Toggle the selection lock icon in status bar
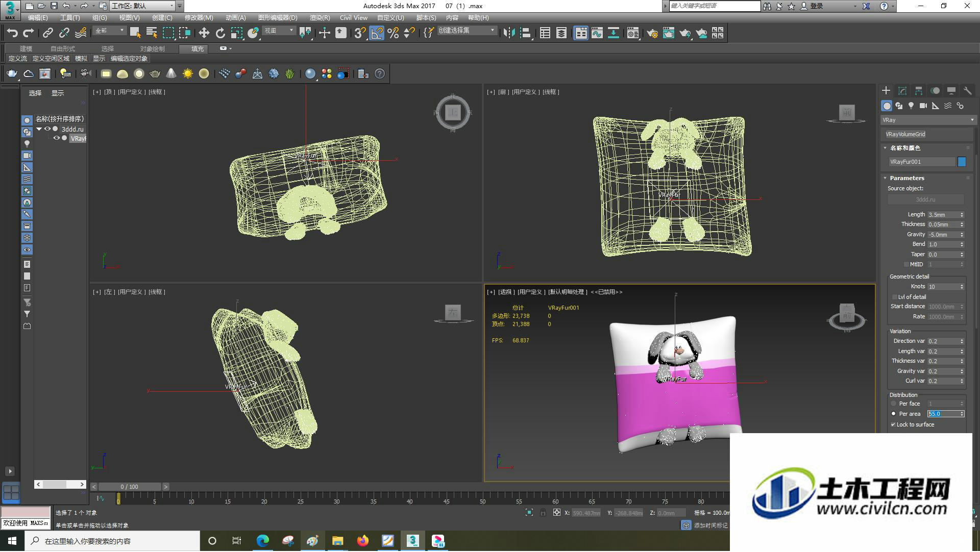Viewport: 980px width, 552px height. click(x=543, y=513)
